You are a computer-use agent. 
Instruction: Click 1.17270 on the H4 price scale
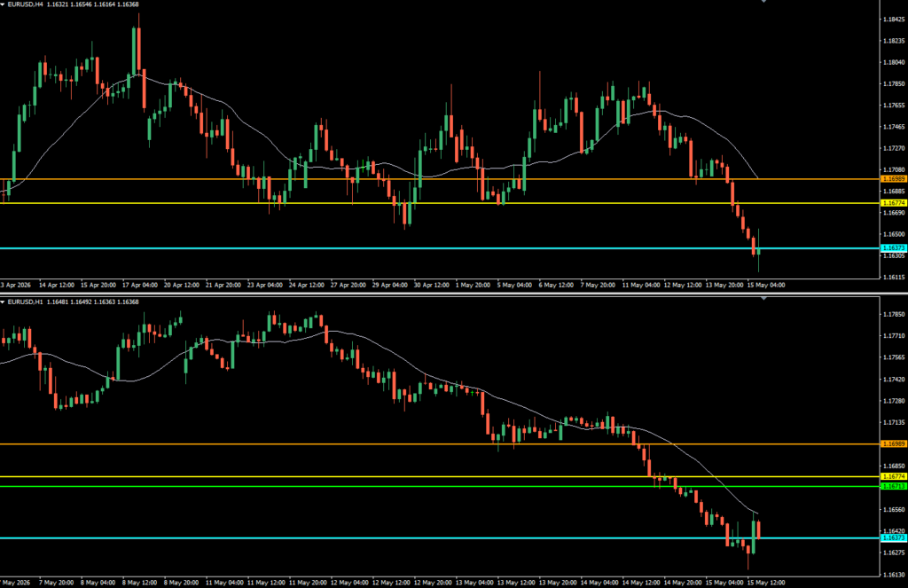click(x=894, y=148)
